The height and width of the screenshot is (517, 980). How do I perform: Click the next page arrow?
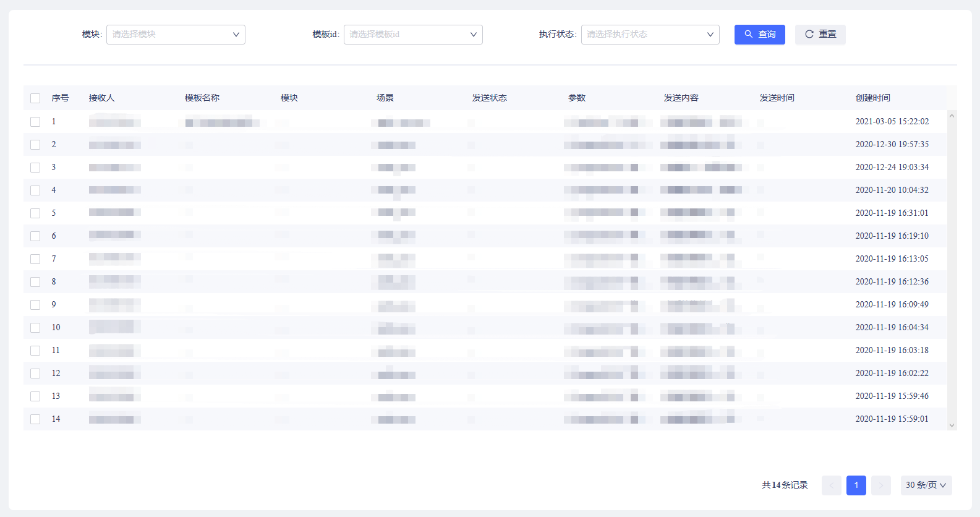coord(881,485)
